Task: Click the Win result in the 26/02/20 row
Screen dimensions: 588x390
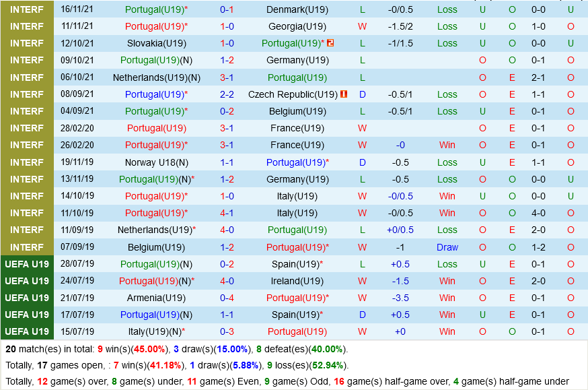Action: (x=447, y=145)
